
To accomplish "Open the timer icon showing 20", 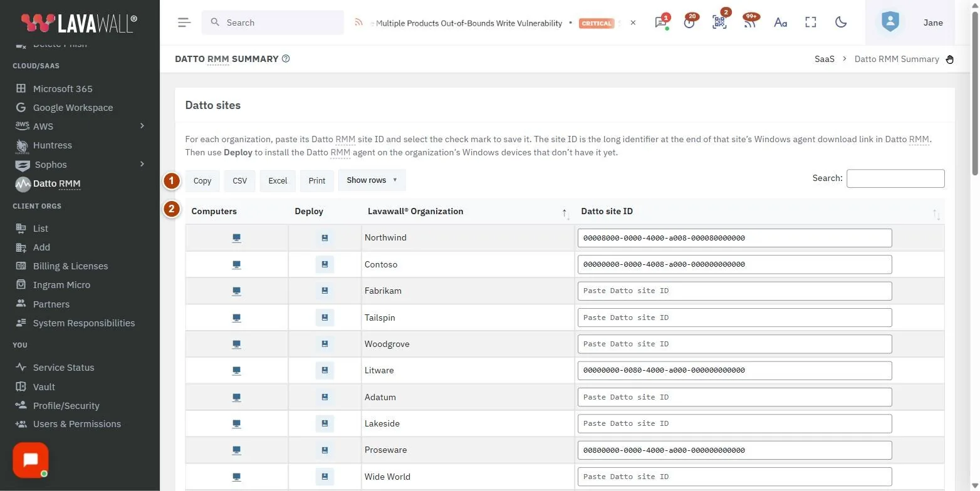I will tap(690, 23).
